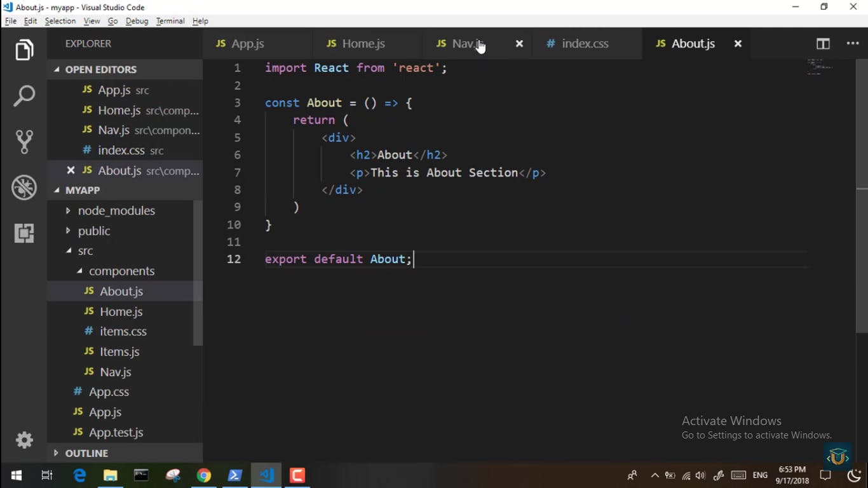The width and height of the screenshot is (868, 488).
Task: Close the About.js editor tab
Action: 738,44
